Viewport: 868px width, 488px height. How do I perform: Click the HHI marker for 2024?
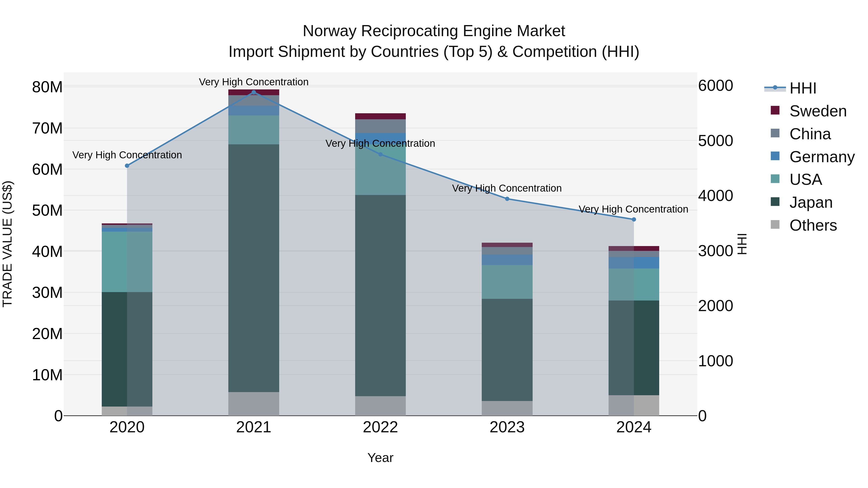tap(634, 220)
